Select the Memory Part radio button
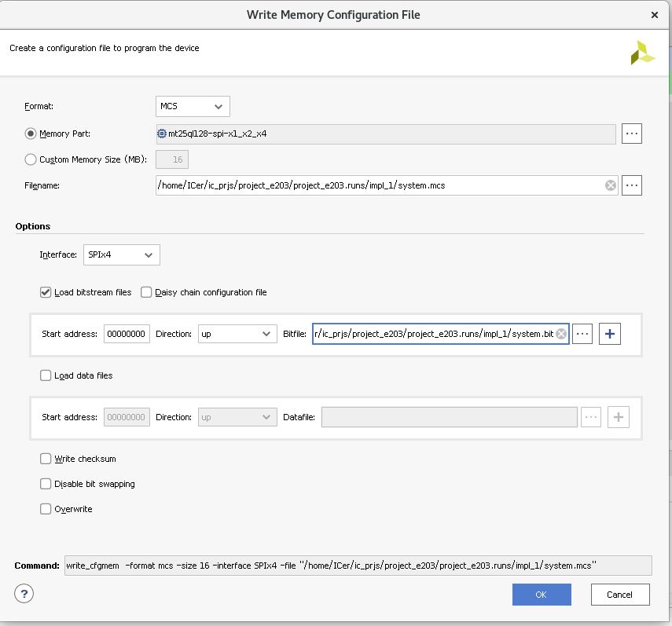The width and height of the screenshot is (672, 626). tap(31, 134)
